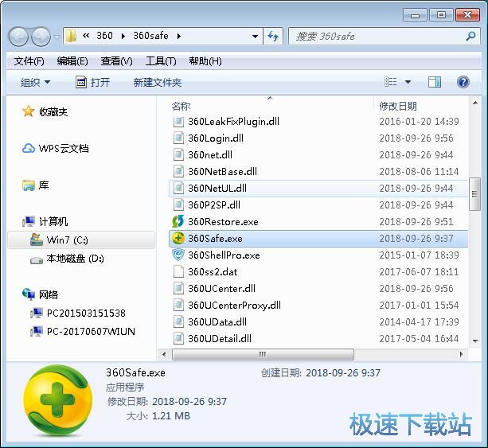Sort by 名称 column header
Image resolution: width=488 pixels, height=448 pixels.
(x=181, y=106)
